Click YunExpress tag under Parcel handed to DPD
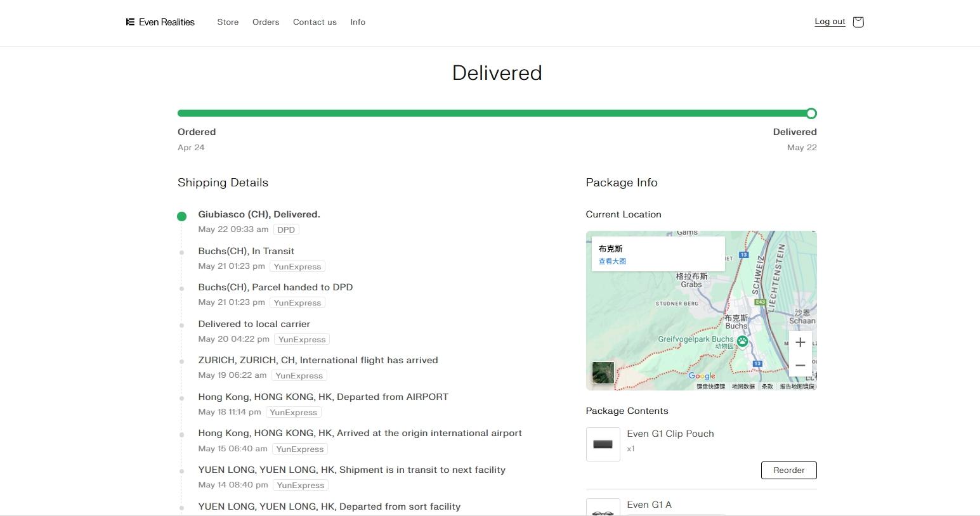Viewport: 980px width, 516px height. click(297, 303)
